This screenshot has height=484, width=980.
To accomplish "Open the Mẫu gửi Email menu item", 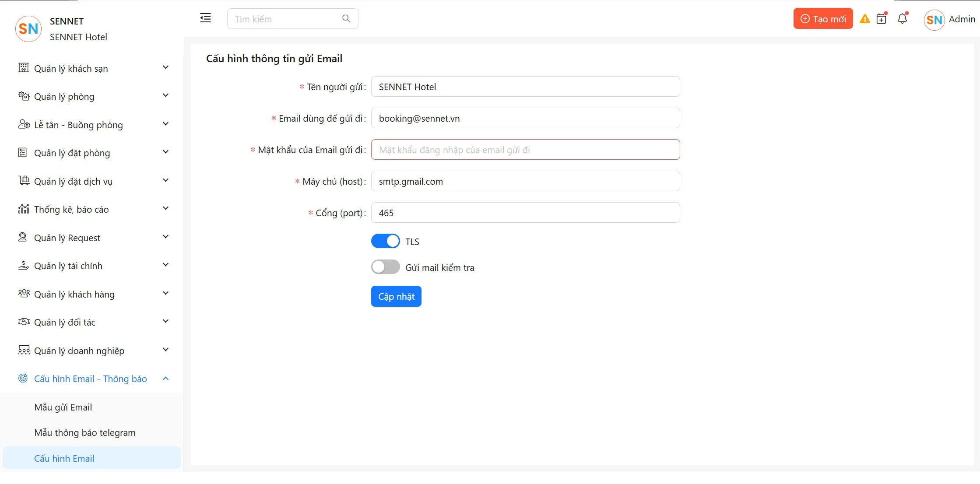I will point(63,407).
